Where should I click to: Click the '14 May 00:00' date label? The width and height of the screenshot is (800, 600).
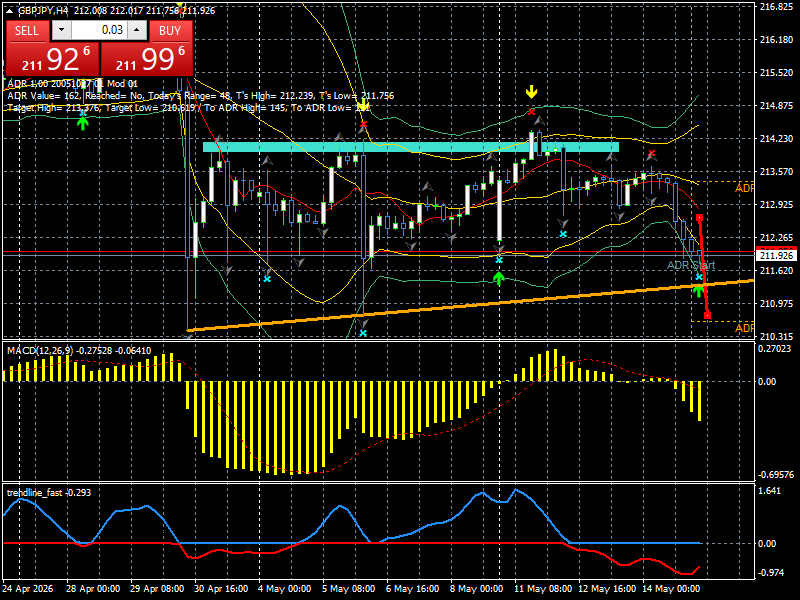pos(671,588)
